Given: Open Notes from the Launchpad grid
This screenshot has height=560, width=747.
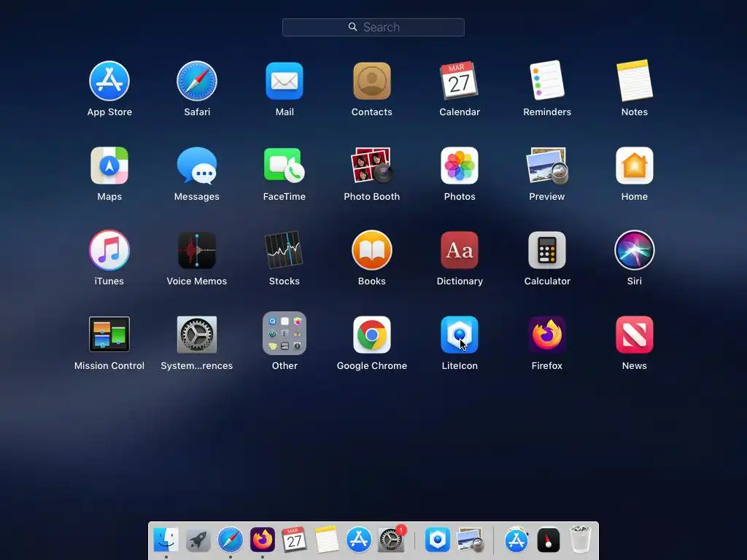Looking at the screenshot, I should click(x=635, y=81).
